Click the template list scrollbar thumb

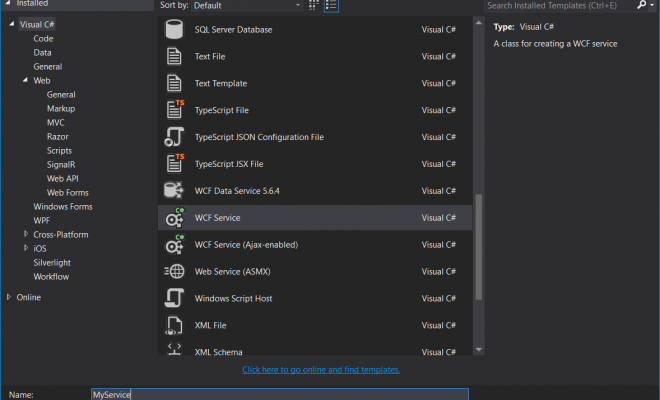point(479,247)
